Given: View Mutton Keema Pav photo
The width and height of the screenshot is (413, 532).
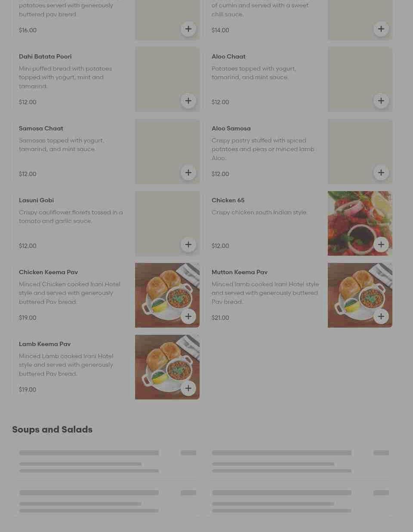Looking at the screenshot, I should tap(360, 295).
